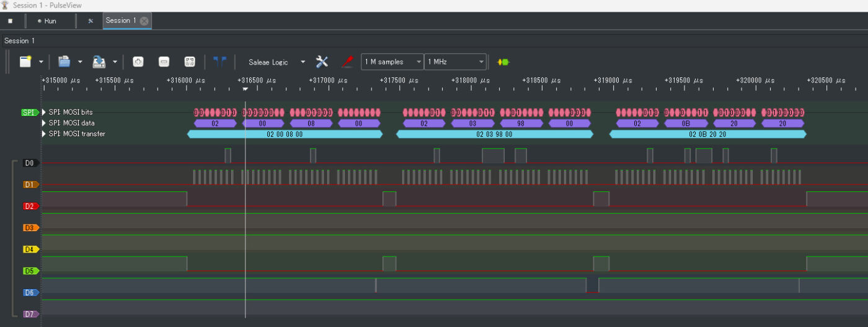Screen dimensions: 868x327
Task: Click the '0B' MOSI data annotation
Action: click(686, 123)
